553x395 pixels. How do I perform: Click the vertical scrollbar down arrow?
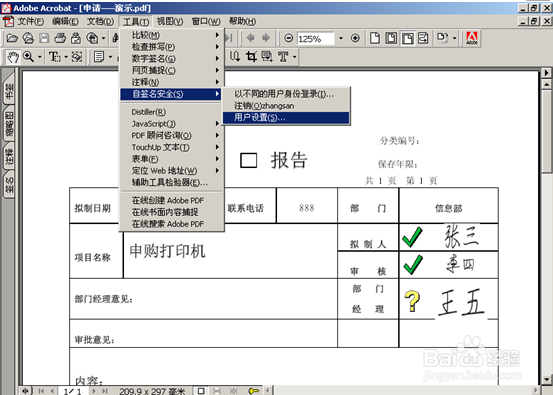click(x=547, y=379)
